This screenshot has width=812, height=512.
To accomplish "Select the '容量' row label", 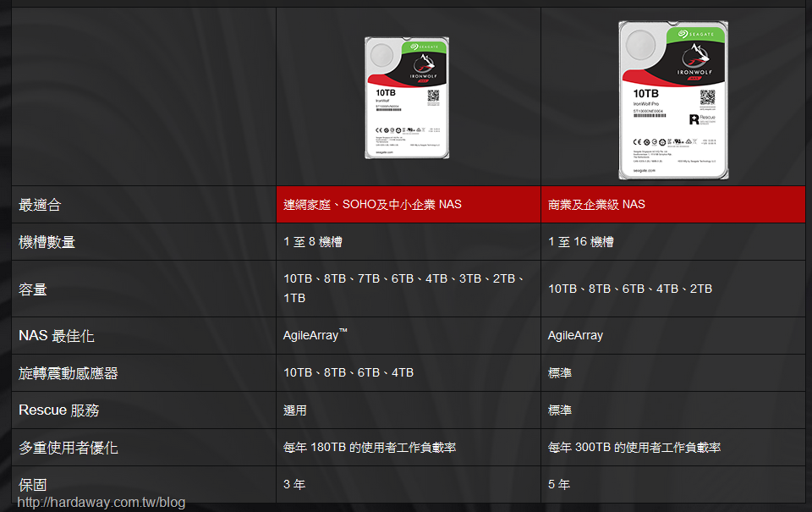I will point(33,289).
